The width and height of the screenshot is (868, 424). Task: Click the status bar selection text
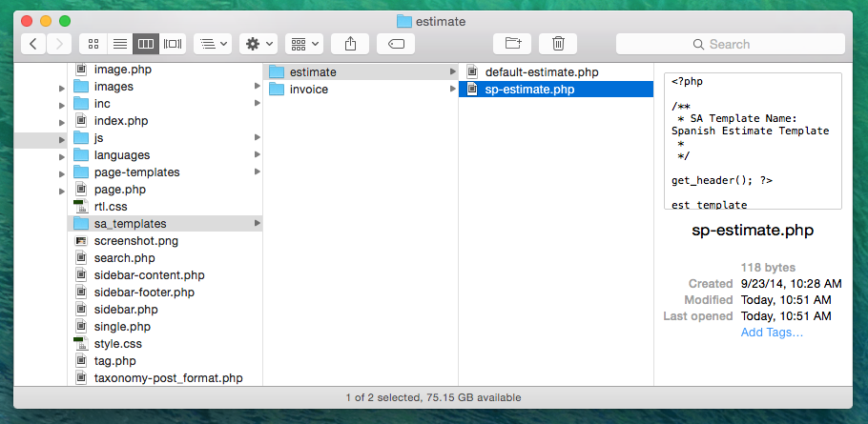click(x=433, y=397)
